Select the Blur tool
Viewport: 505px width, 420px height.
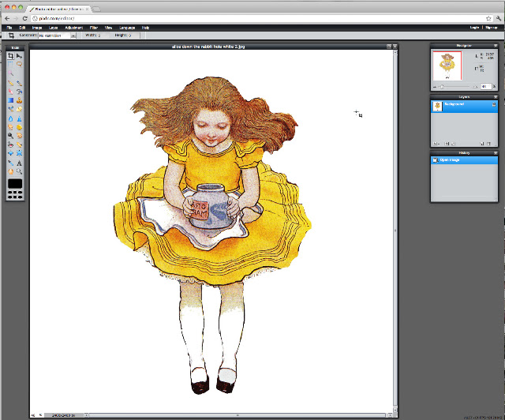coord(10,118)
